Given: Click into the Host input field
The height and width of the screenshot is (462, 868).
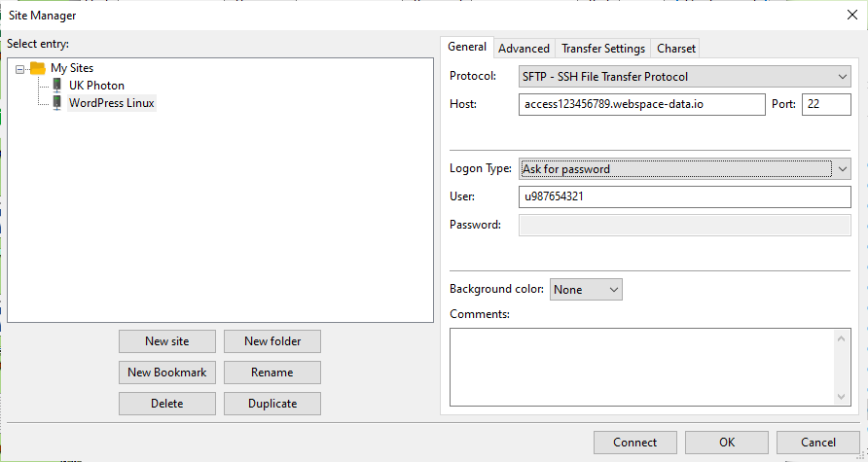Looking at the screenshot, I should coord(642,104).
